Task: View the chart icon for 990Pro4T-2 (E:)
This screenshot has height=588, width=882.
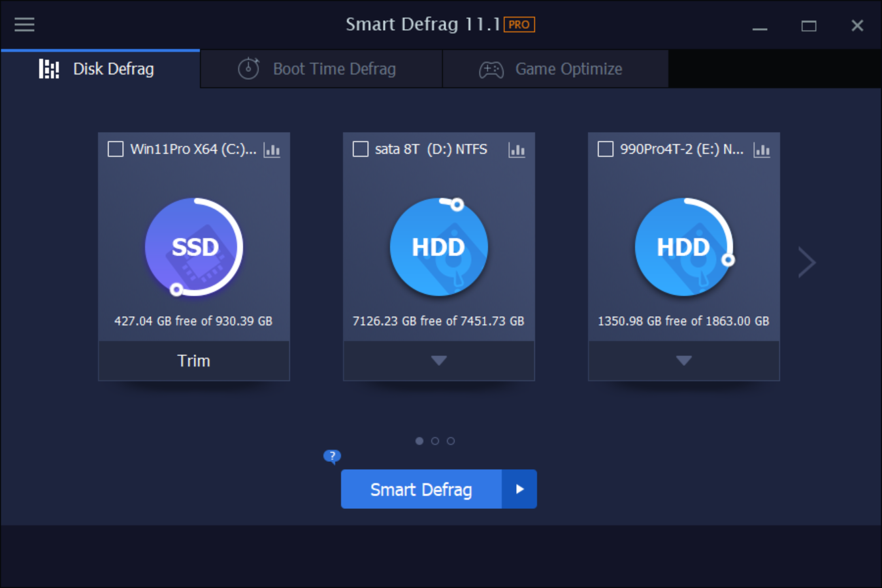Action: [x=762, y=150]
